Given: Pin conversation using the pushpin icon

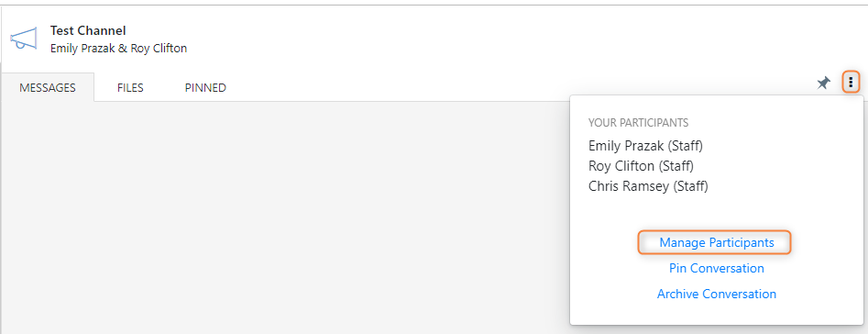Looking at the screenshot, I should [x=824, y=83].
